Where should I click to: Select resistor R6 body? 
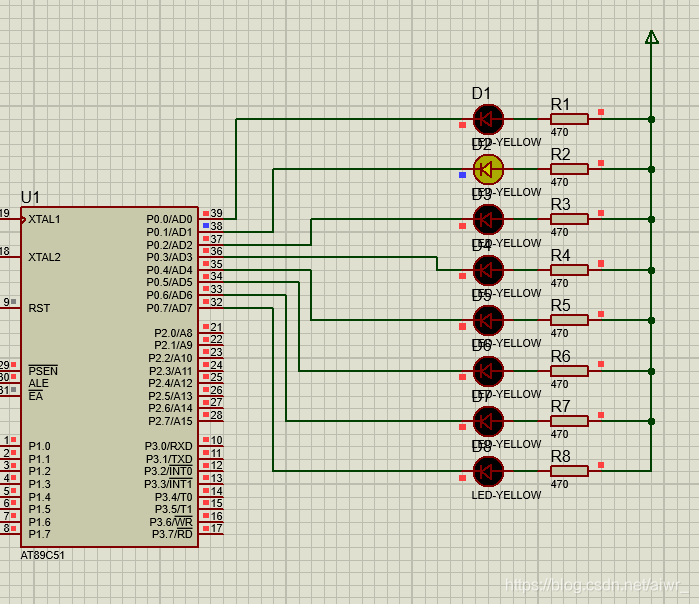coord(569,371)
